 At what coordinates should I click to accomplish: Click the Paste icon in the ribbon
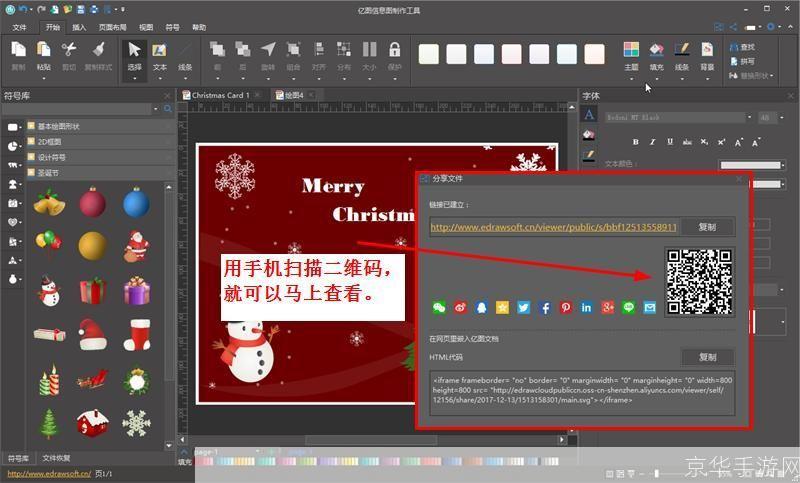coord(43,49)
